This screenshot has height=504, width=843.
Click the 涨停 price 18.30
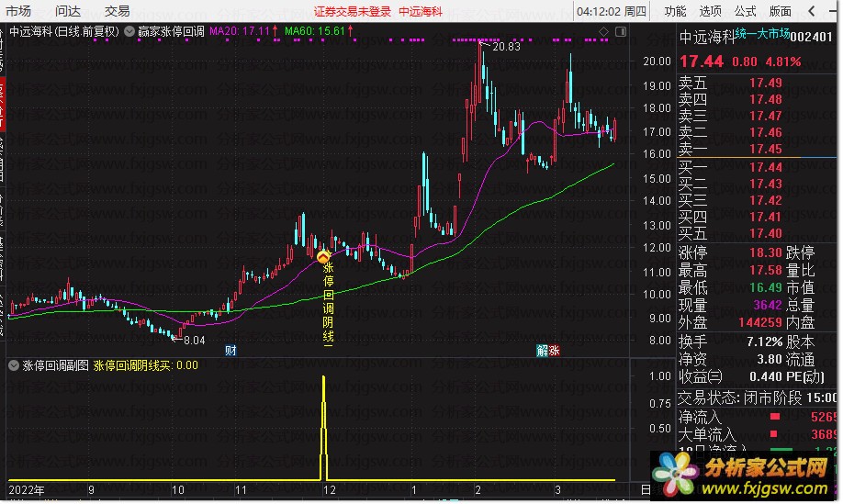coord(766,252)
